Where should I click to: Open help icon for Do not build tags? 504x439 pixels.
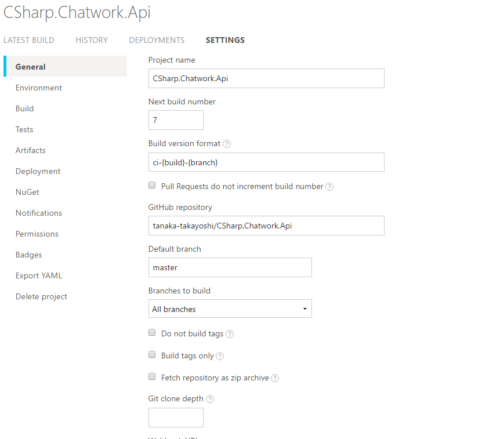[x=230, y=334]
